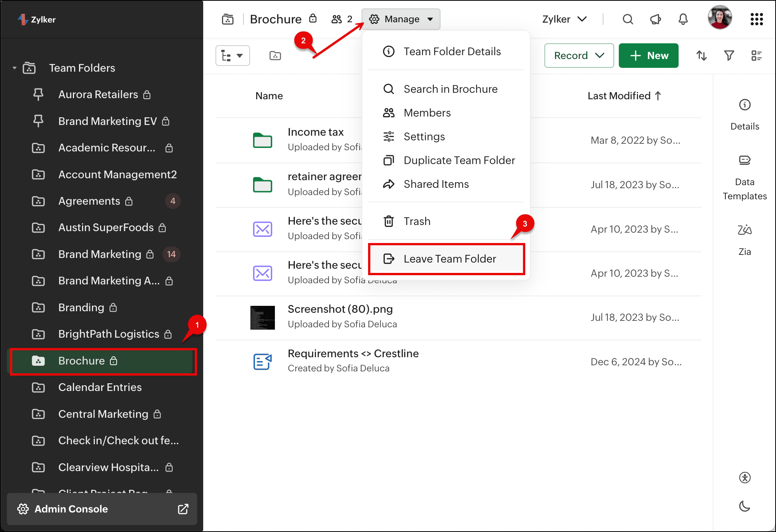Viewport: 776px width, 532px height.
Task: Click the announcements megaphone icon
Action: tap(655, 19)
